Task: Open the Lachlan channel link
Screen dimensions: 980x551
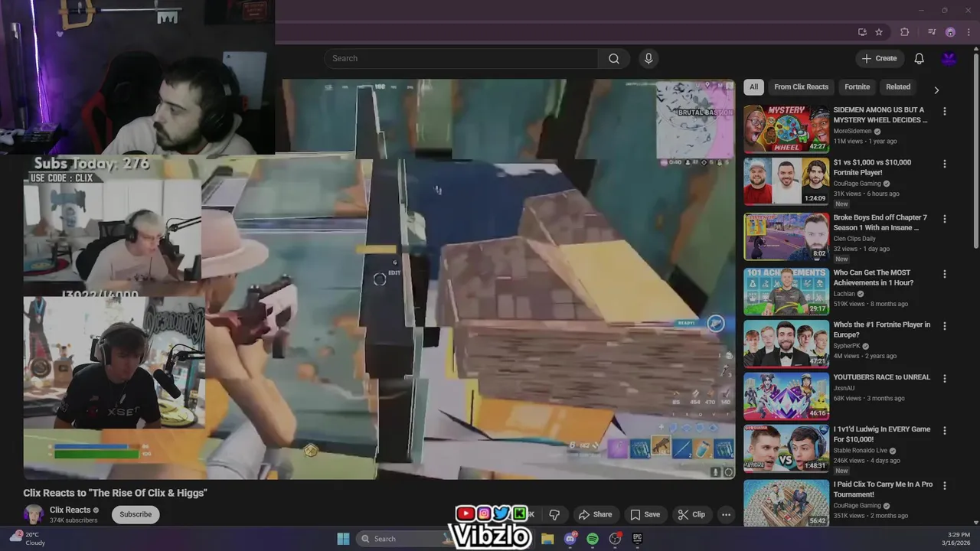Action: point(845,294)
